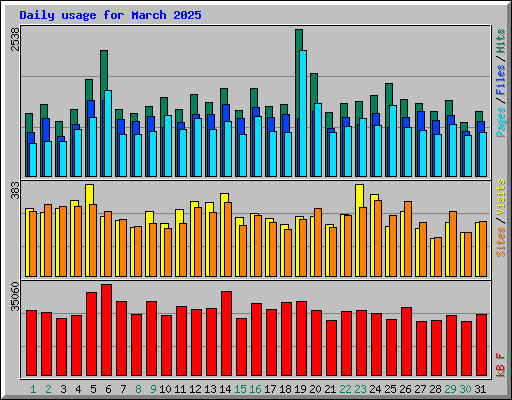Click day label 2 on the x-axis
This screenshot has width=512, height=400.
(48, 389)
